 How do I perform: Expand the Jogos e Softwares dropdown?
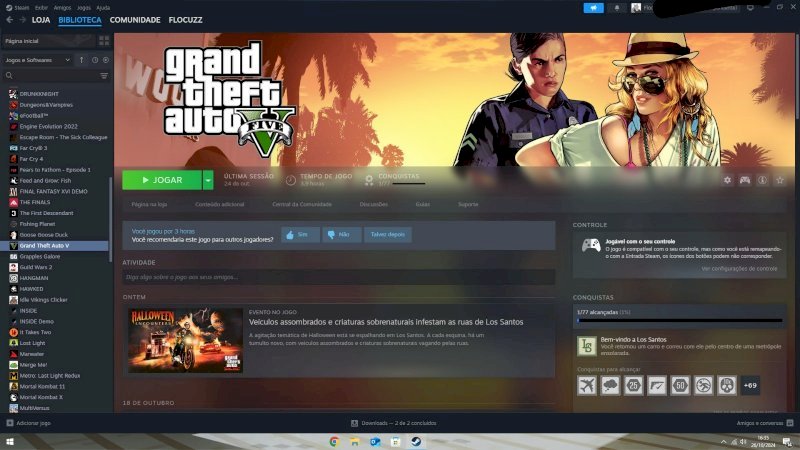(x=37, y=60)
